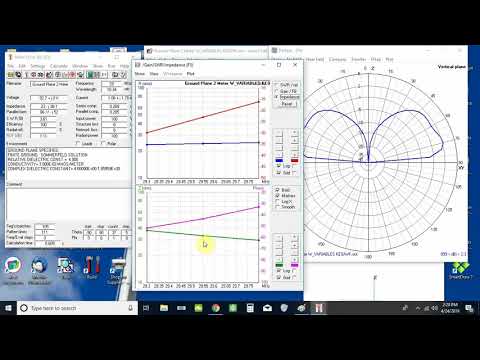
Task: Click the green calculator Run icon in main toolbar
Action: coord(89,75)
